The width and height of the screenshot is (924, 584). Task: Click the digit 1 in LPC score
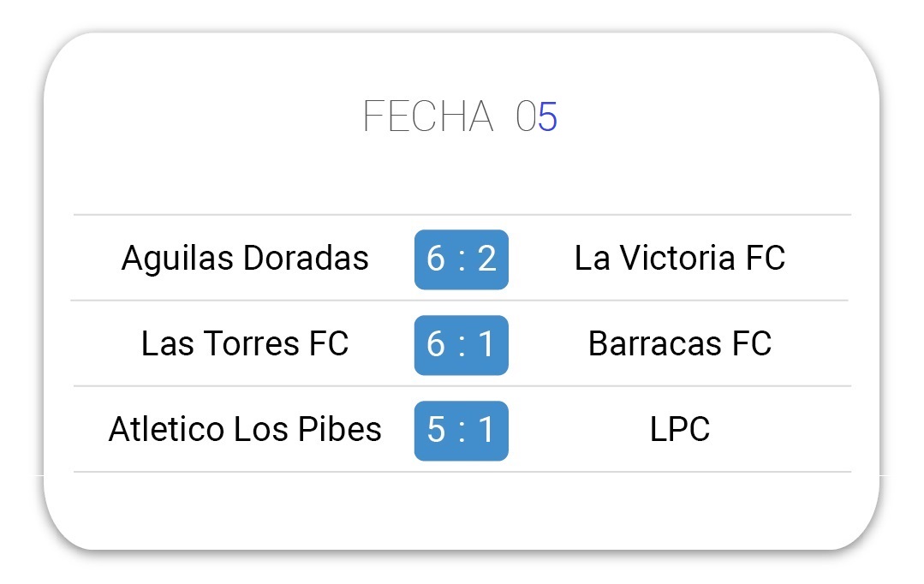coord(486,430)
